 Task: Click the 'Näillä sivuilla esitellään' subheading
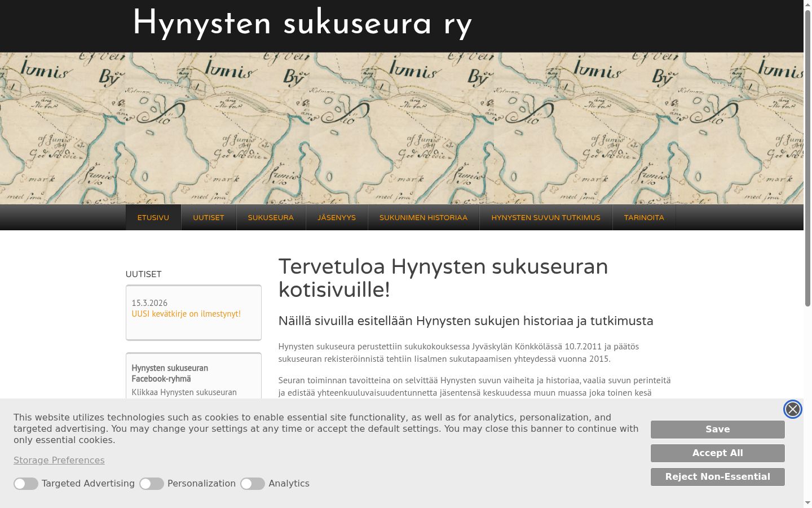(466, 321)
